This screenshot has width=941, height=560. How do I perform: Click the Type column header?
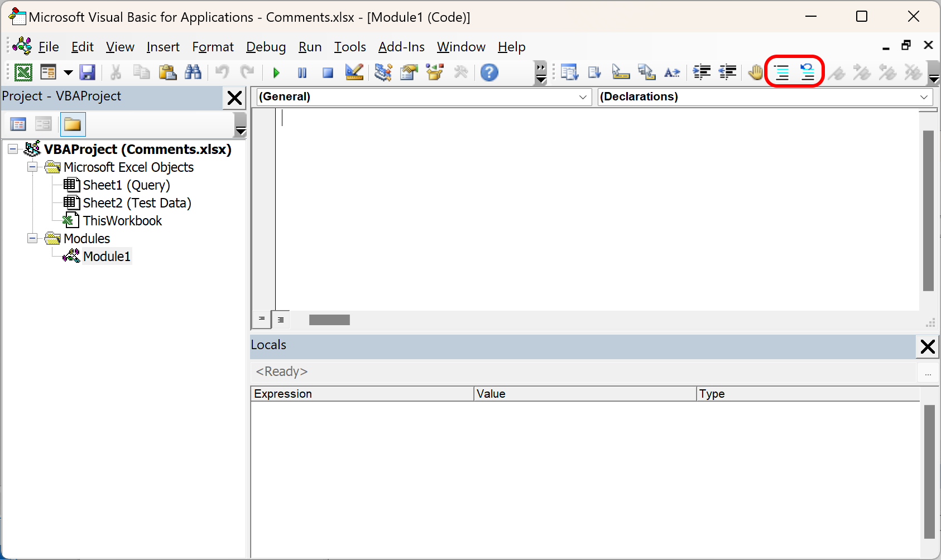point(808,394)
